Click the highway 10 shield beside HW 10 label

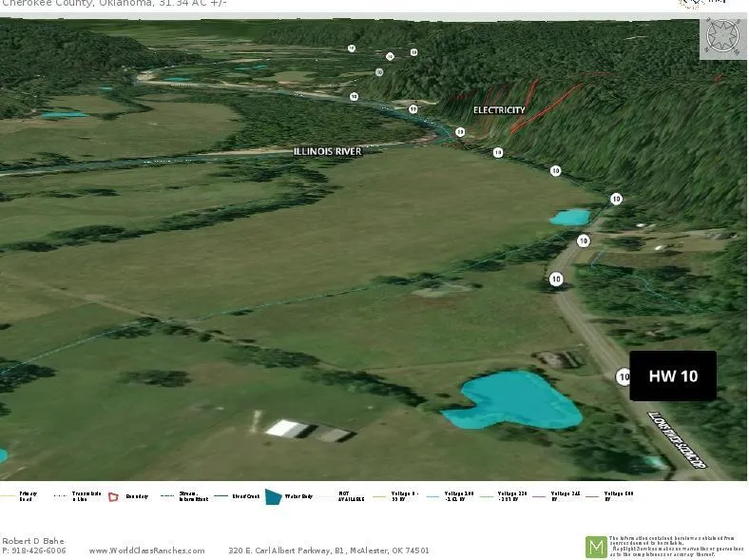point(624,377)
